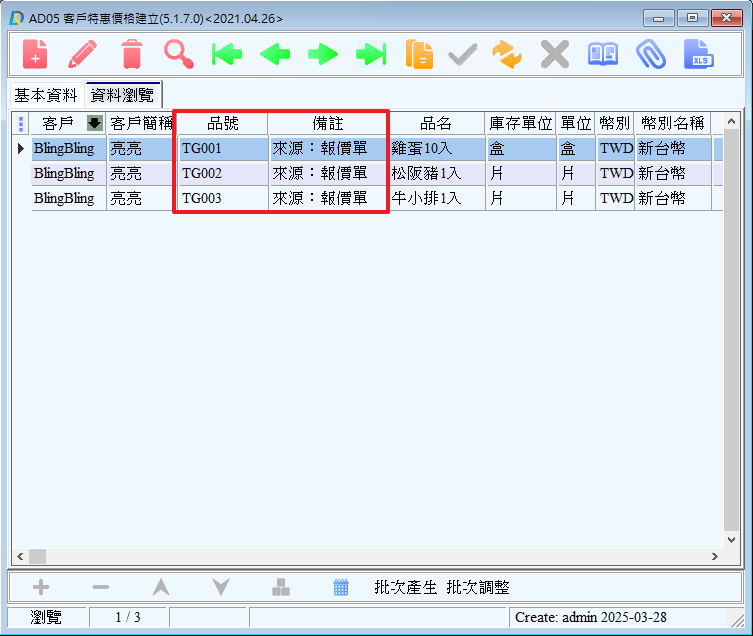Click the vertical scrollbar down arrow
This screenshot has height=636, width=753.
click(x=731, y=539)
